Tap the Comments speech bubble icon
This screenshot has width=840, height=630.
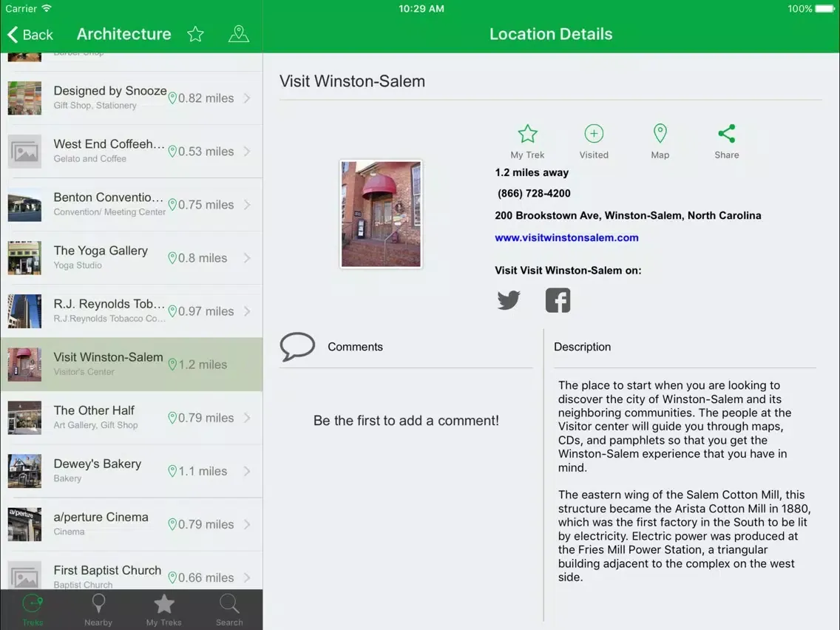pyautogui.click(x=297, y=347)
